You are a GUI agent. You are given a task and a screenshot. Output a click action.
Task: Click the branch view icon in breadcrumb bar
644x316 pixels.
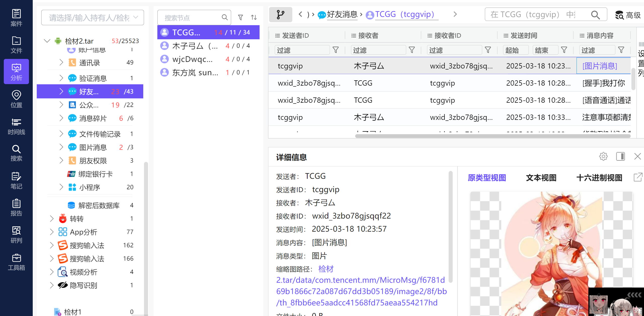tap(280, 15)
